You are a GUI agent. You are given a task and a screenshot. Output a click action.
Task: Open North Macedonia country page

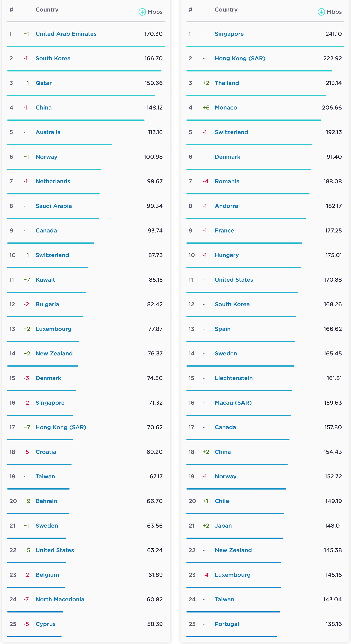[60, 599]
